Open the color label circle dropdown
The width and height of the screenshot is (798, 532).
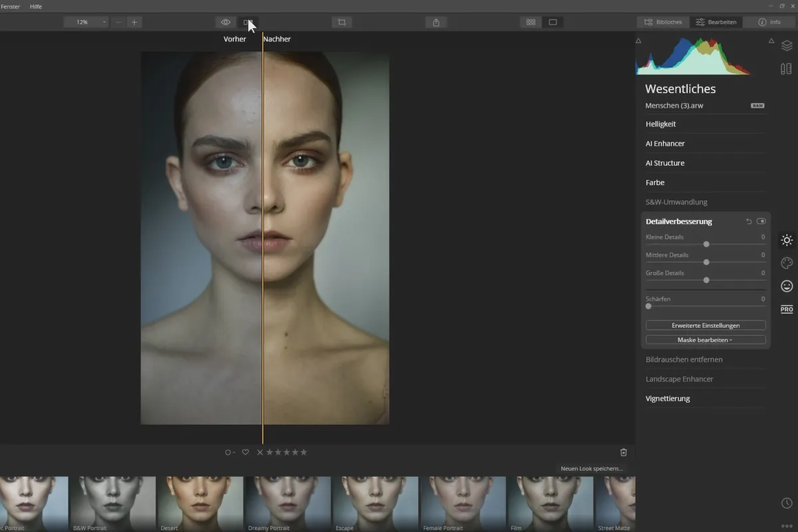click(230, 452)
